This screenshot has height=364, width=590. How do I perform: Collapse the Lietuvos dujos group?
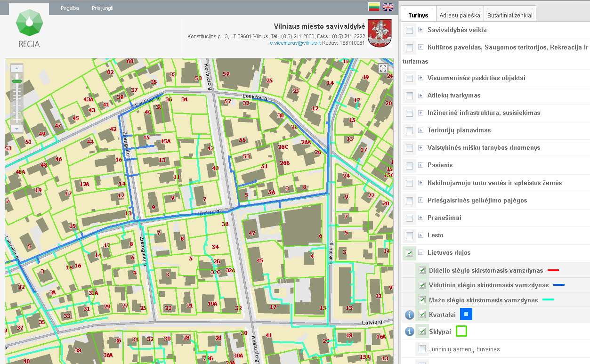click(x=421, y=253)
